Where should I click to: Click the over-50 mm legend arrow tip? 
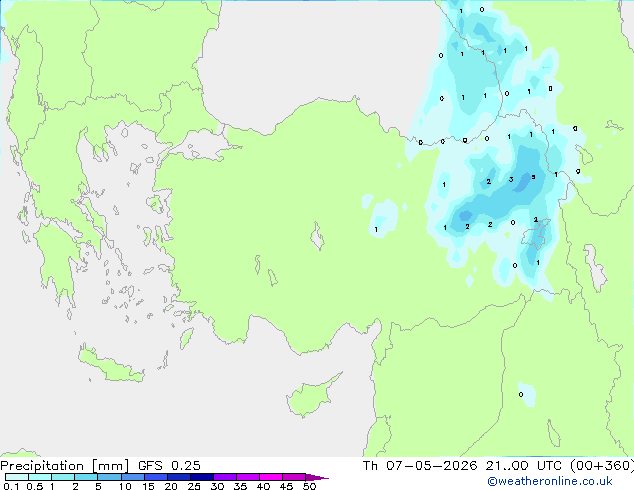coord(317,477)
